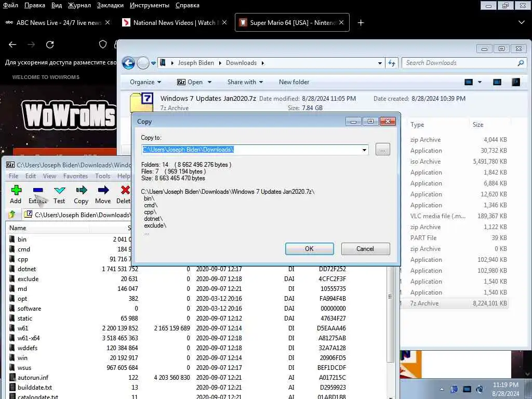
Task: Select the dotnet folder in 7-Zip
Action: [27, 269]
